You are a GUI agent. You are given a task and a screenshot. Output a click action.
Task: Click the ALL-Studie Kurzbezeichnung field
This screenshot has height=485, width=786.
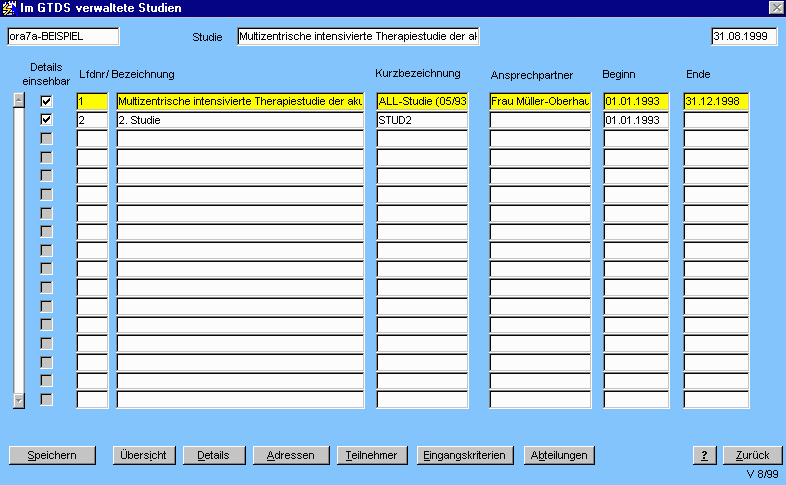(421, 101)
